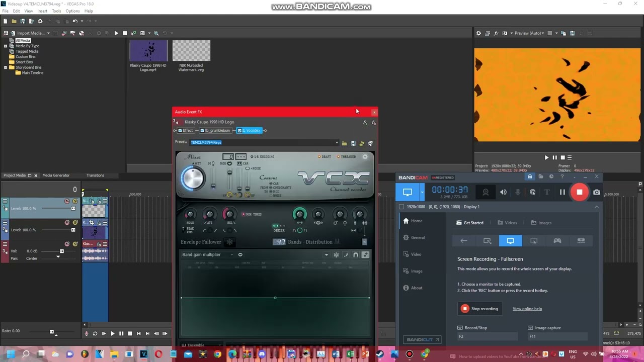Select Klasky Csupo 1998 HD Logo.mp4 thumbnail
Viewport: 644px width, 362px height.
click(148, 51)
